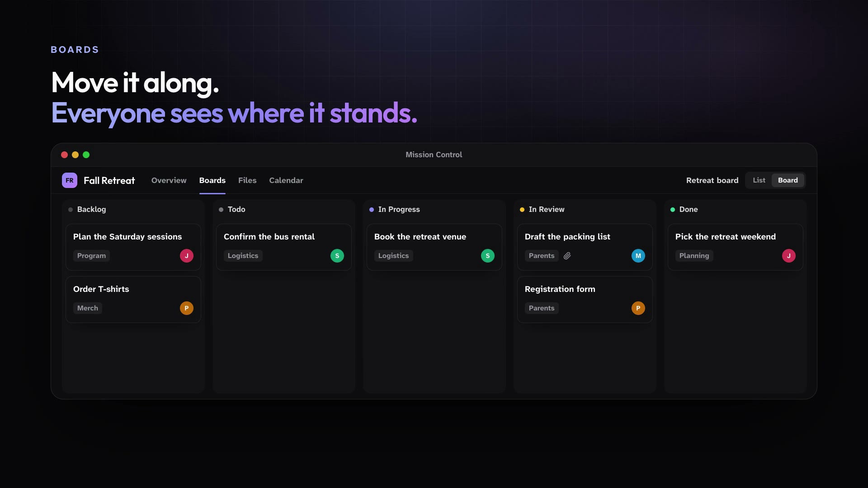The width and height of the screenshot is (868, 488).
Task: Click the S avatar on Book the retreat venue
Action: click(x=488, y=256)
